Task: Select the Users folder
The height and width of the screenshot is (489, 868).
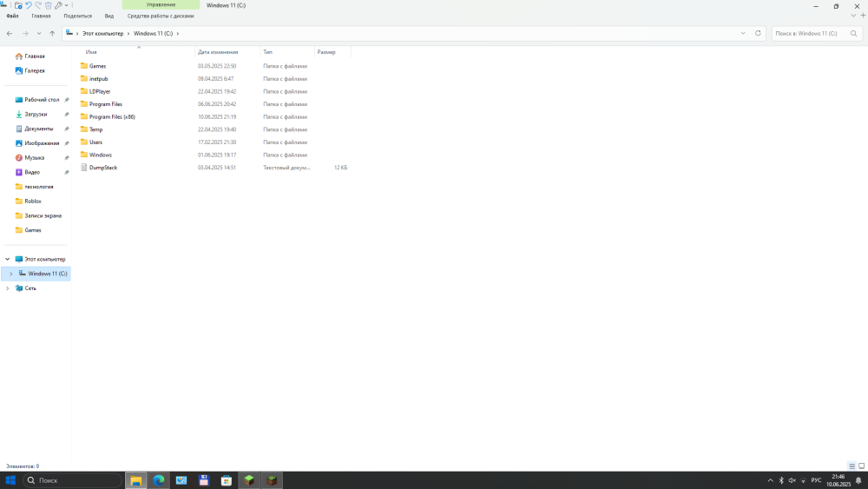Action: coord(95,142)
